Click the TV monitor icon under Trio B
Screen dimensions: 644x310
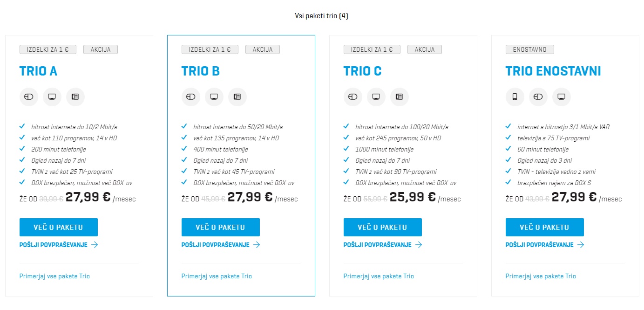pyautogui.click(x=214, y=97)
